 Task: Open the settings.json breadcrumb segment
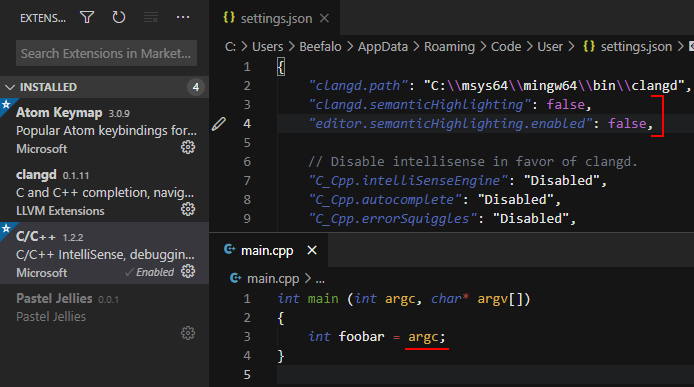tap(636, 46)
